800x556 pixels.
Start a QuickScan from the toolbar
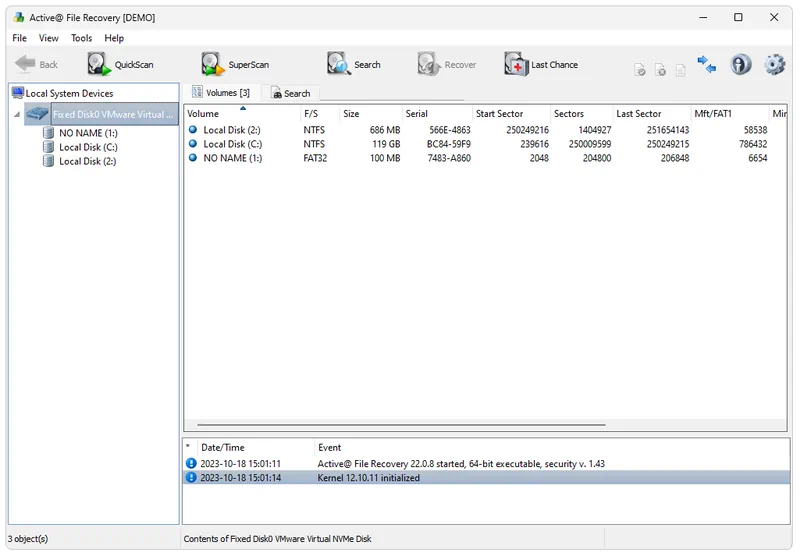[120, 65]
